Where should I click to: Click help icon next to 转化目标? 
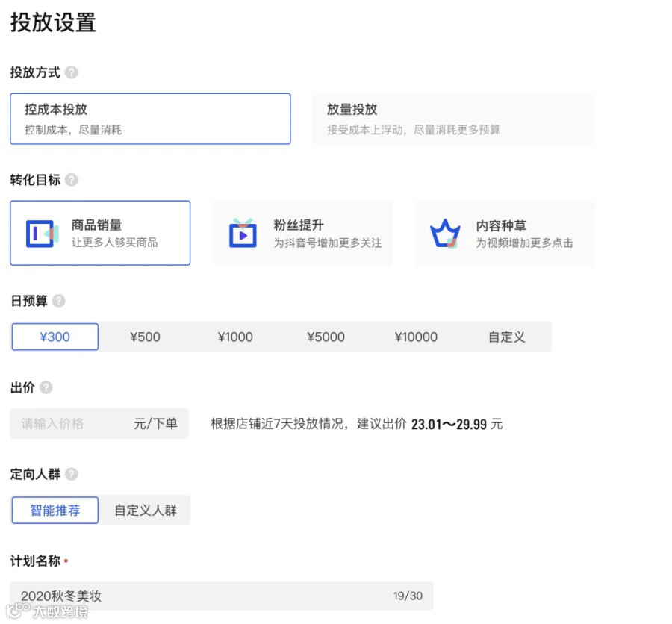pos(71,180)
